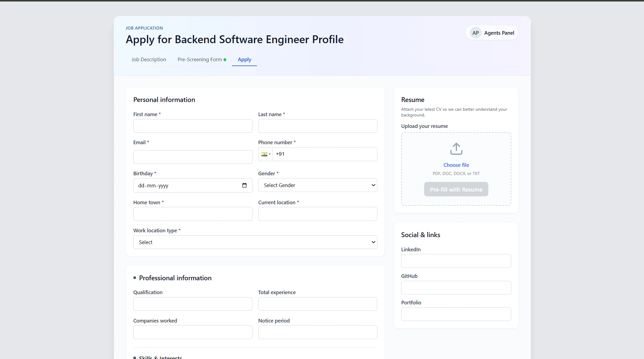Focus the First name field
This screenshot has width=644, height=359.
(192, 126)
